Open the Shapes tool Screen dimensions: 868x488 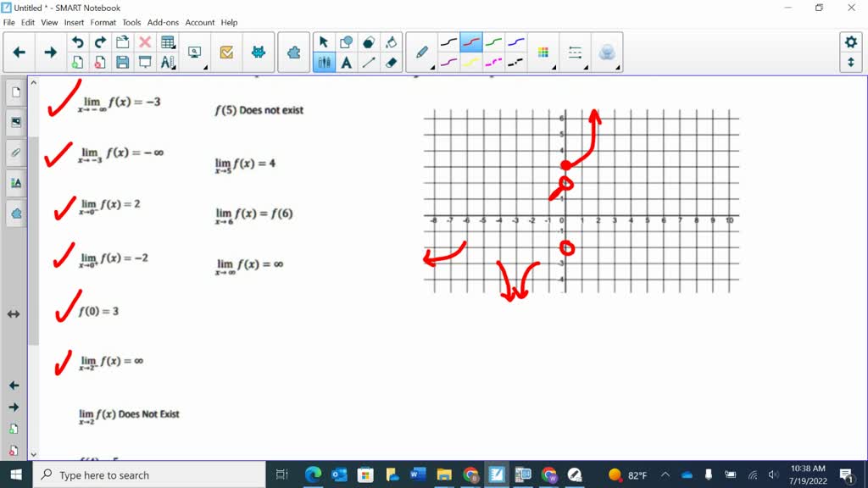click(x=346, y=41)
